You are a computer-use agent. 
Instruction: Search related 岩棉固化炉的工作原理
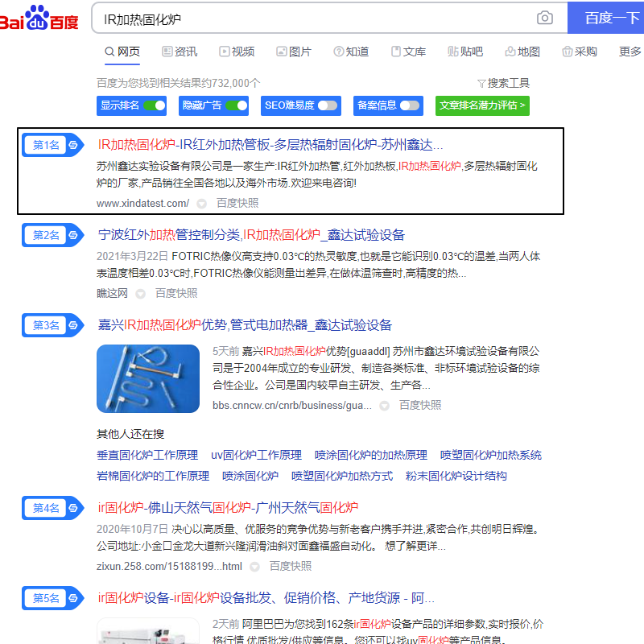153,476
